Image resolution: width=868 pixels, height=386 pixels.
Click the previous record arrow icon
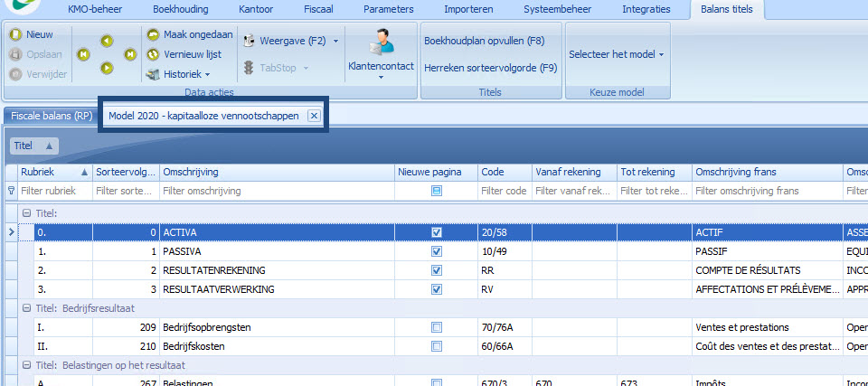107,41
